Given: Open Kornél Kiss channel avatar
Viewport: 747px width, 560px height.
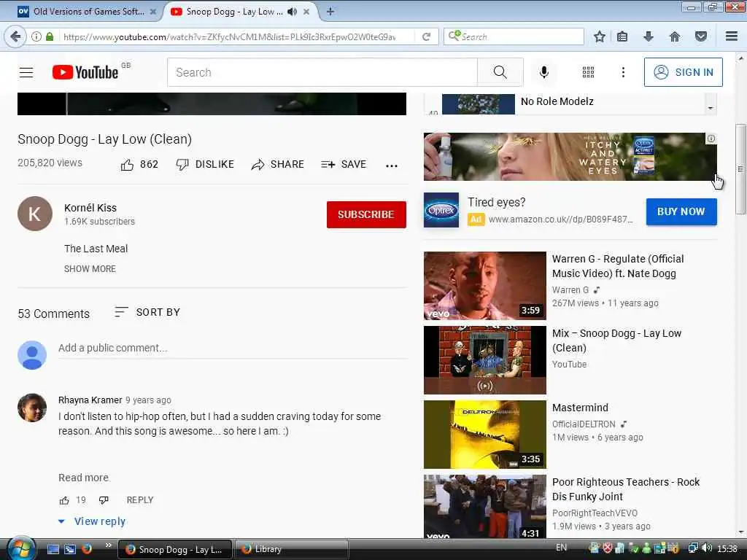Looking at the screenshot, I should coord(35,214).
